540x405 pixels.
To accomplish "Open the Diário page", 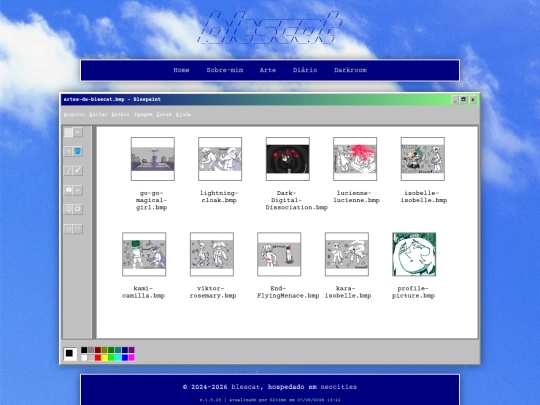I will tap(305, 70).
